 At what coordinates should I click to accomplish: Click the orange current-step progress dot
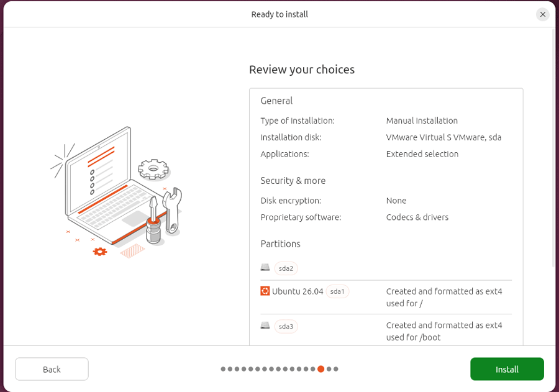click(321, 369)
